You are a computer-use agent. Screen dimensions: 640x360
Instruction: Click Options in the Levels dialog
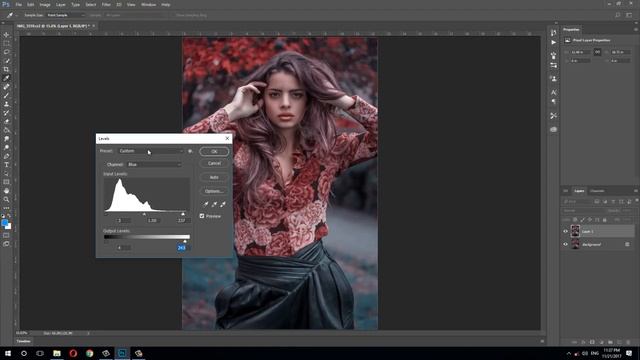pyautogui.click(x=214, y=191)
